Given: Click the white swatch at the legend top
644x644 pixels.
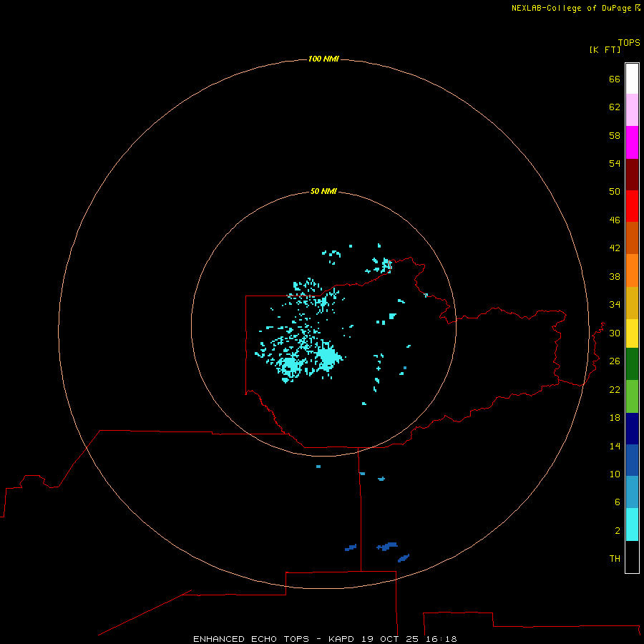Looking at the screenshot, I should click(632, 79).
